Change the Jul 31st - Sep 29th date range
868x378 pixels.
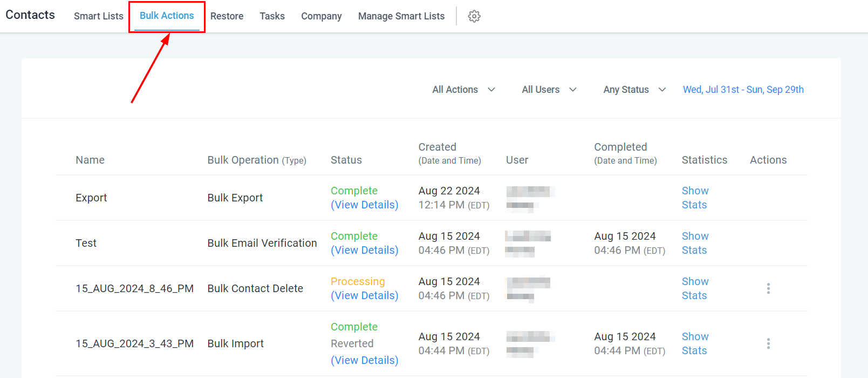point(743,90)
